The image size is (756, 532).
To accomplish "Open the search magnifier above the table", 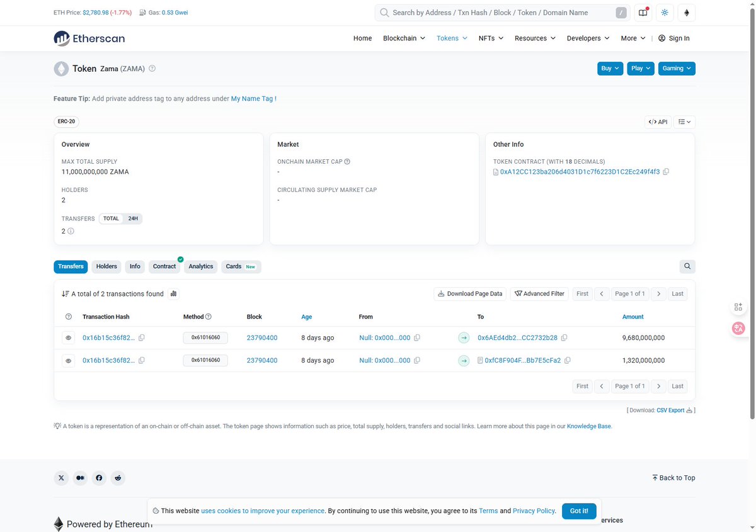I will [x=687, y=266].
